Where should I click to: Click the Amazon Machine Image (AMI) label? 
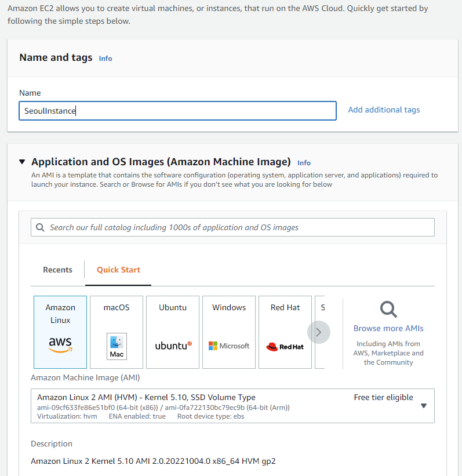85,377
